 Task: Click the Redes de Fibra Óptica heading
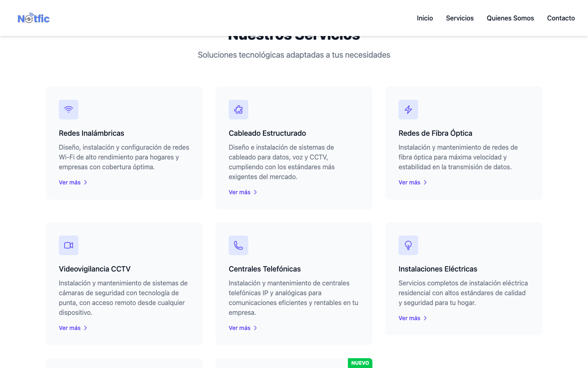(x=435, y=133)
